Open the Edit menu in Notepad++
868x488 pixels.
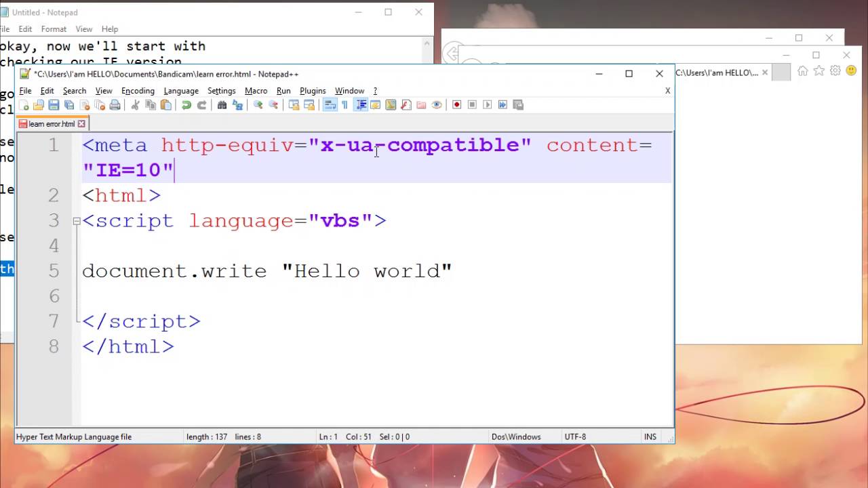(47, 91)
